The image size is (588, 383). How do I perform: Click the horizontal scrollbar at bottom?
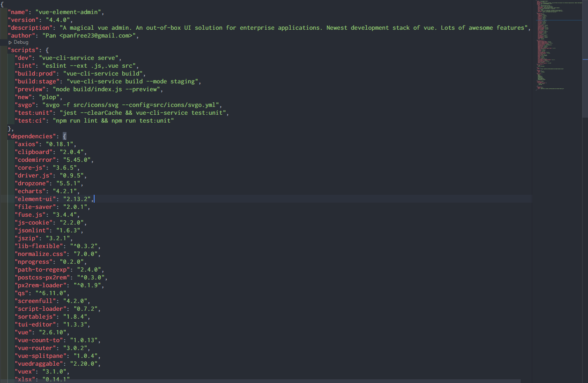click(x=260, y=381)
